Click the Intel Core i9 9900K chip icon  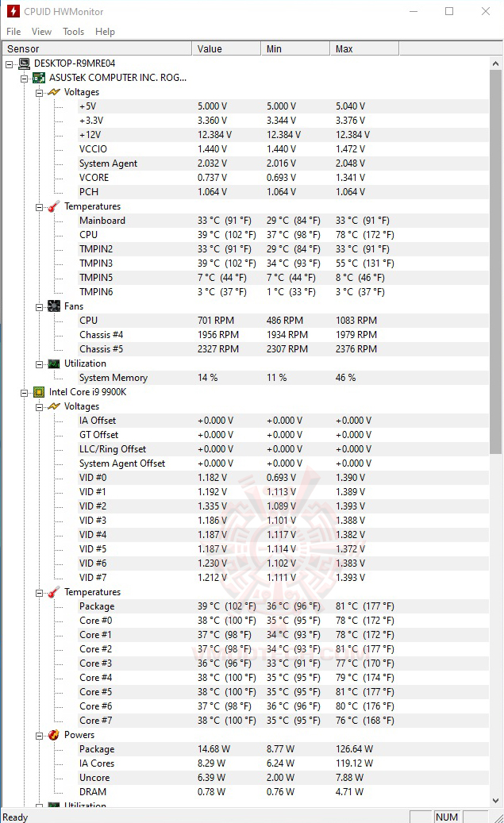(38, 392)
